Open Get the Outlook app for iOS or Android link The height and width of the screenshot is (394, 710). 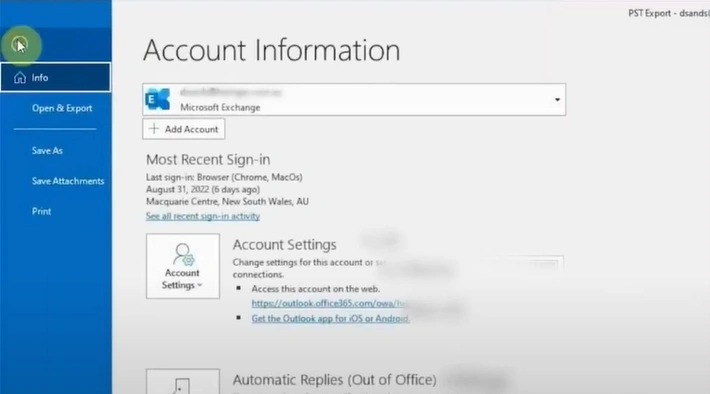[330, 318]
